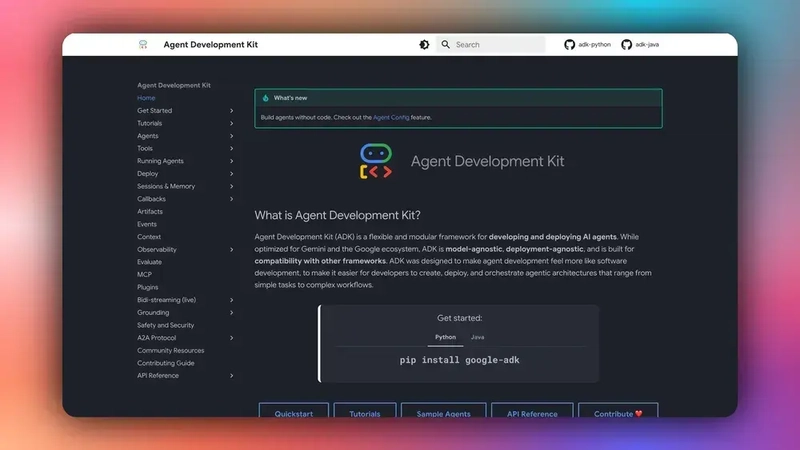800x450 pixels.
Task: Open Artifacts in sidebar
Action: click(x=149, y=212)
